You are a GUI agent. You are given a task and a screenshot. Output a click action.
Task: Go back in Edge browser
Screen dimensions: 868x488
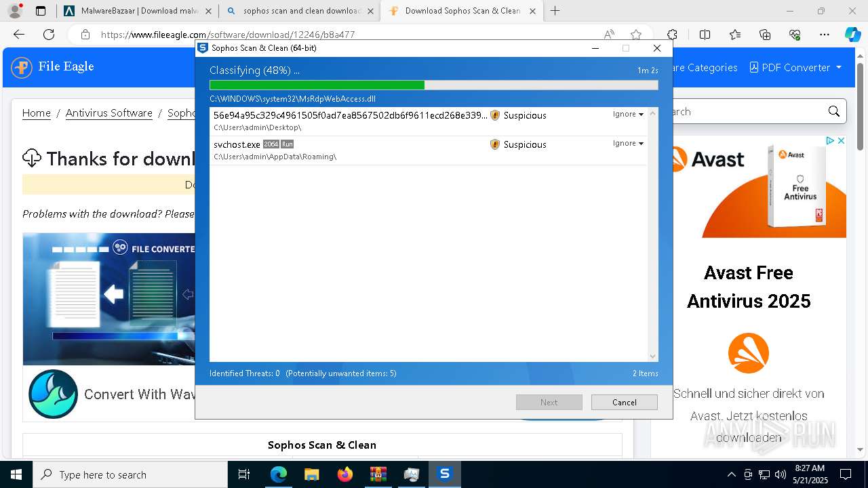coord(19,35)
